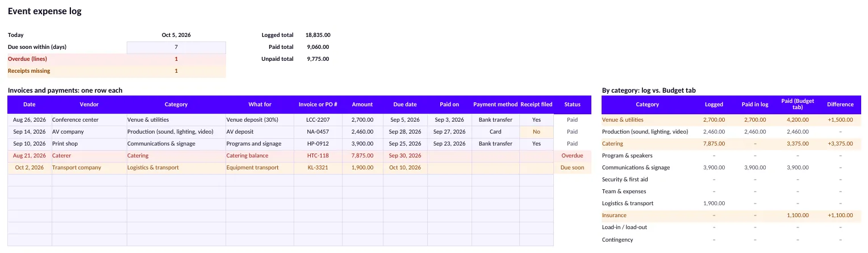
Task: Select the 'Due soon within (days)' value 7
Action: (176, 47)
